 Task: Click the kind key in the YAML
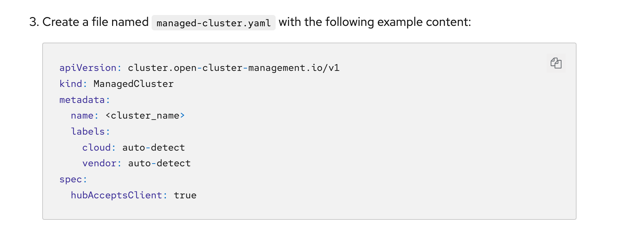pyautogui.click(x=71, y=84)
